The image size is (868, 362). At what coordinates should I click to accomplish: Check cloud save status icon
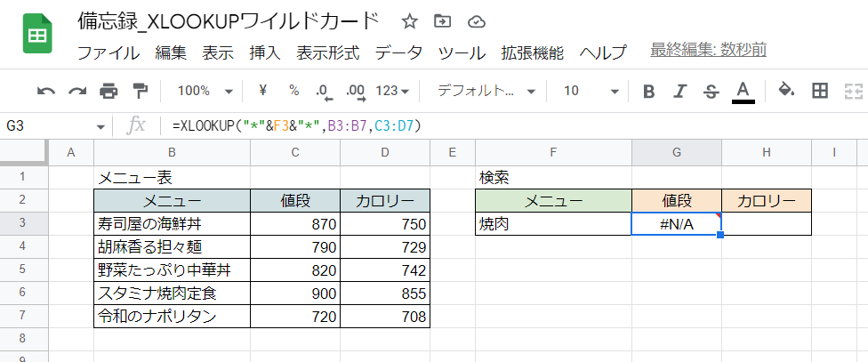pyautogui.click(x=476, y=21)
